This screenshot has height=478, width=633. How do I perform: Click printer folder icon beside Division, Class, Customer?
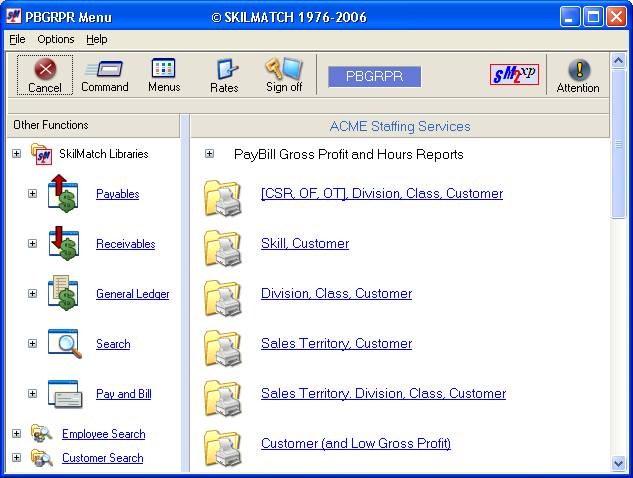pos(223,298)
